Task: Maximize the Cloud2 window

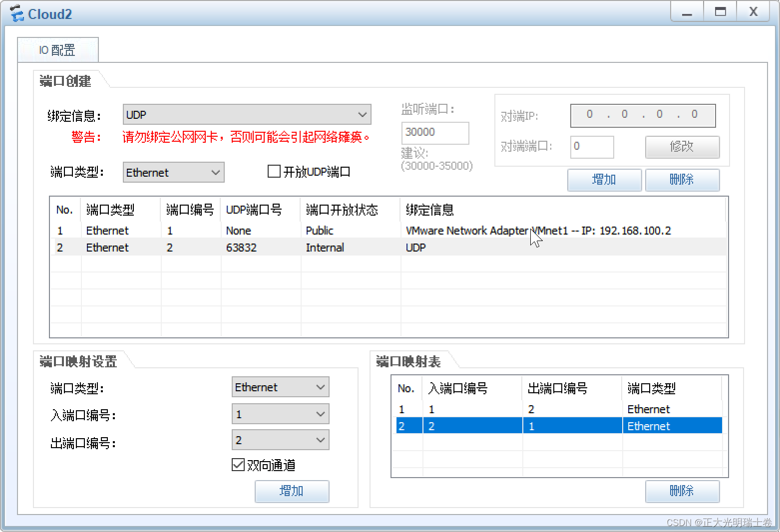Action: tap(720, 12)
